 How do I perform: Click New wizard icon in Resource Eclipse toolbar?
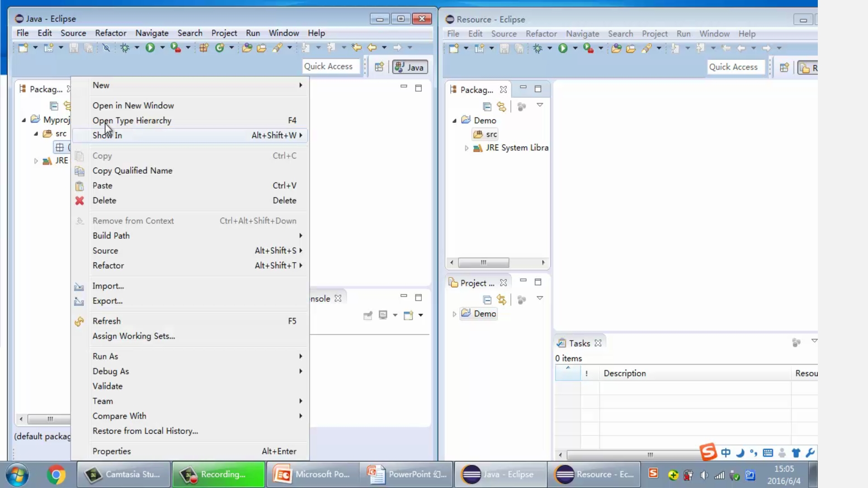pos(454,48)
